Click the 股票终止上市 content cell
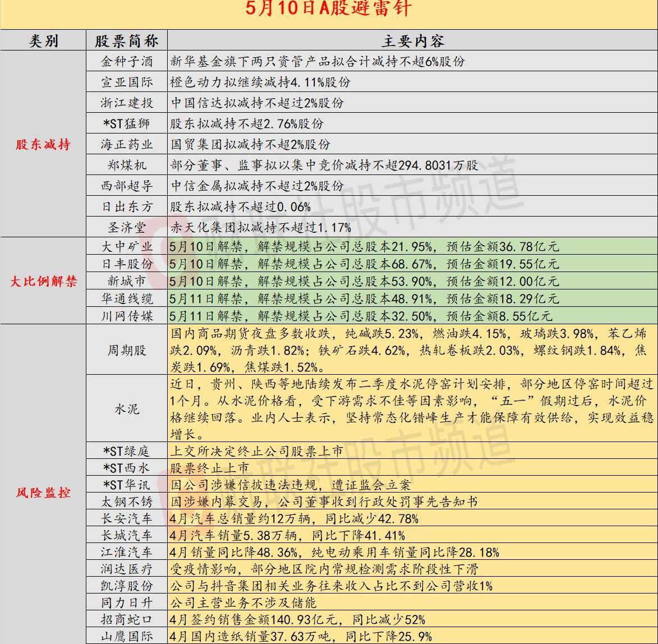658x644 pixels. pos(412,467)
